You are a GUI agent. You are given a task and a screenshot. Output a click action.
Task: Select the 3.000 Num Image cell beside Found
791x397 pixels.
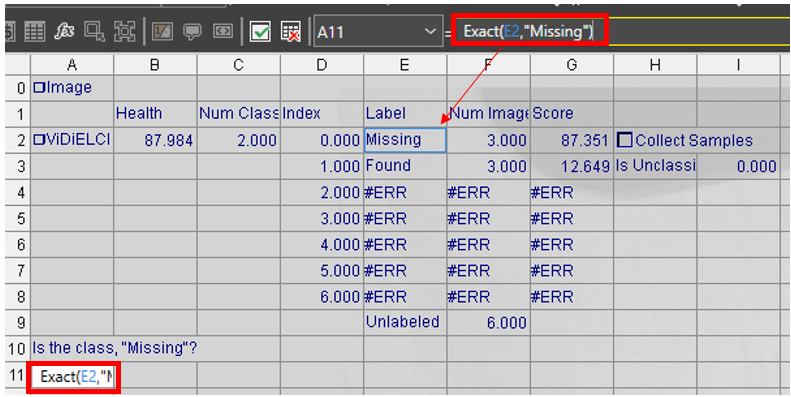tap(488, 166)
